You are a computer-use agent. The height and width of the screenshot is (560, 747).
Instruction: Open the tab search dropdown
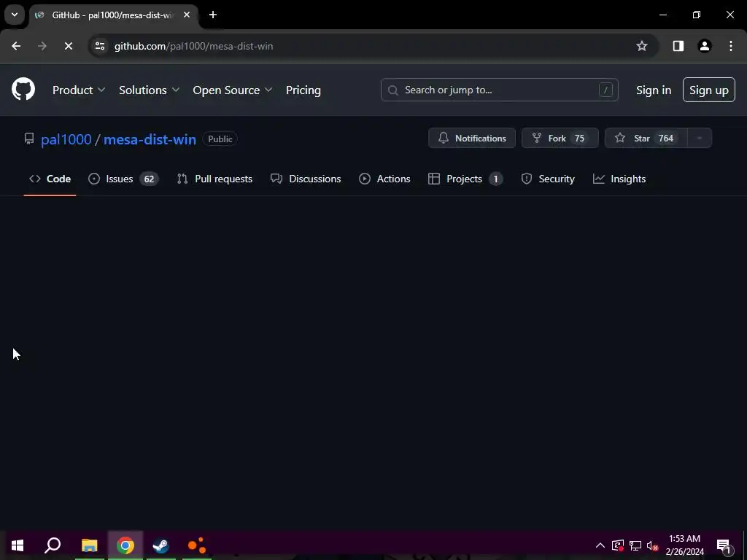15,15
